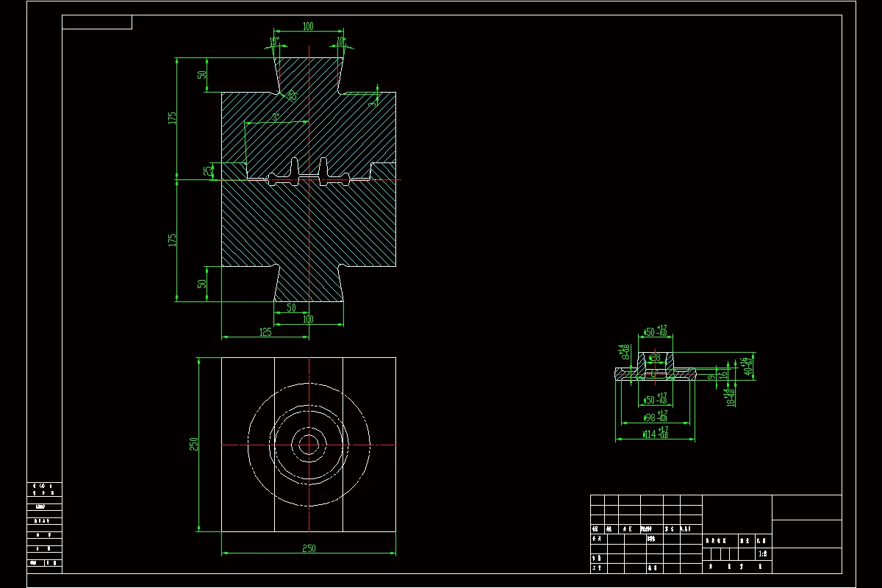The width and height of the screenshot is (882, 588).
Task: Select the ø38 bore dimension in small part
Action: [x=654, y=357]
